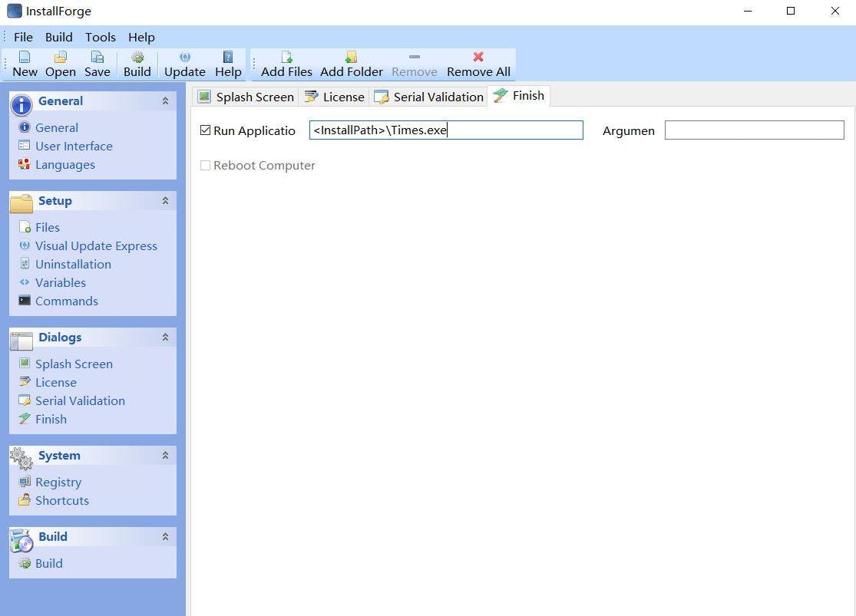Open the User Interface icon in sidebar

25,146
